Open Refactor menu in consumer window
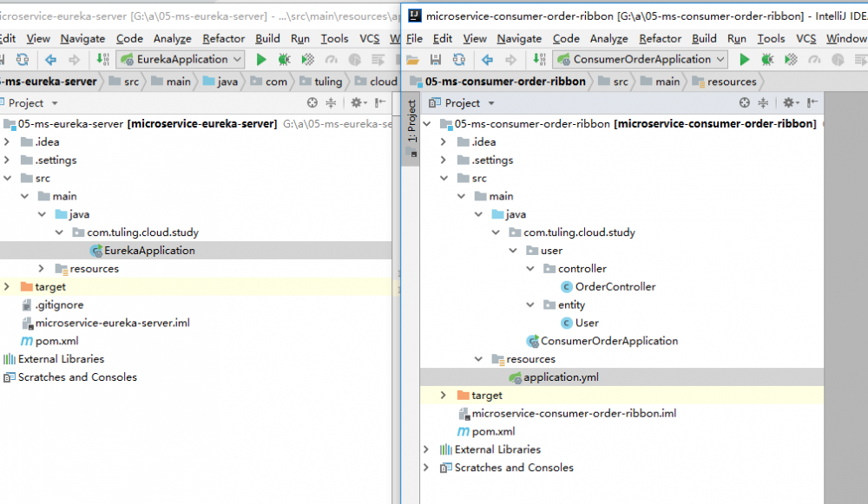 [660, 39]
